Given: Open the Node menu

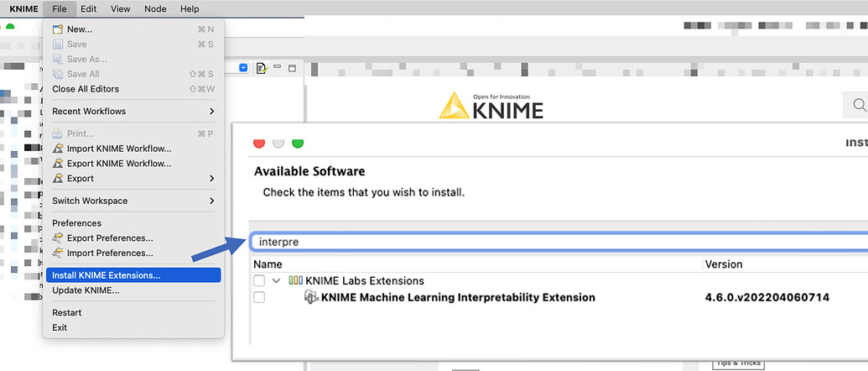Looking at the screenshot, I should point(155,9).
